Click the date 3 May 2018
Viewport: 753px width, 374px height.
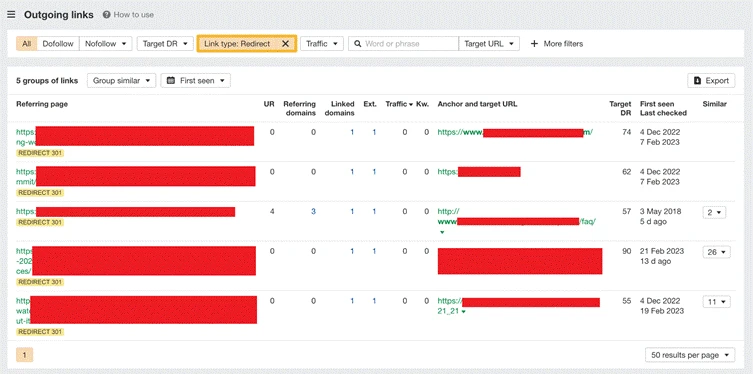660,211
